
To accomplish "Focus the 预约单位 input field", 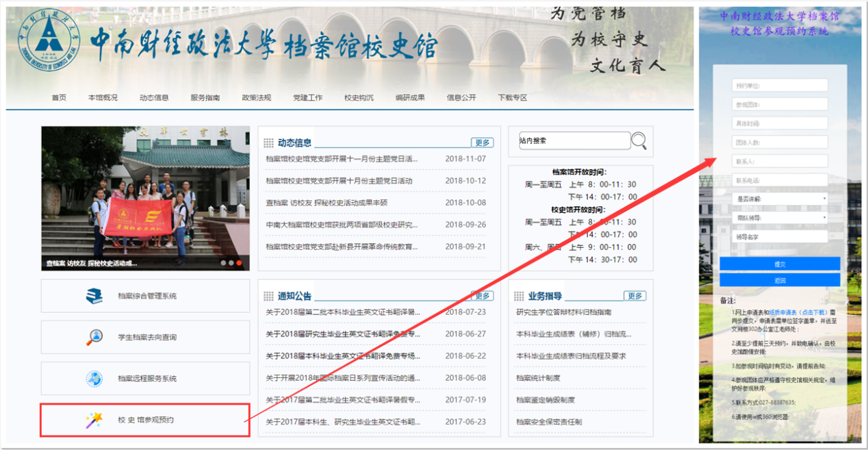I will [780, 86].
